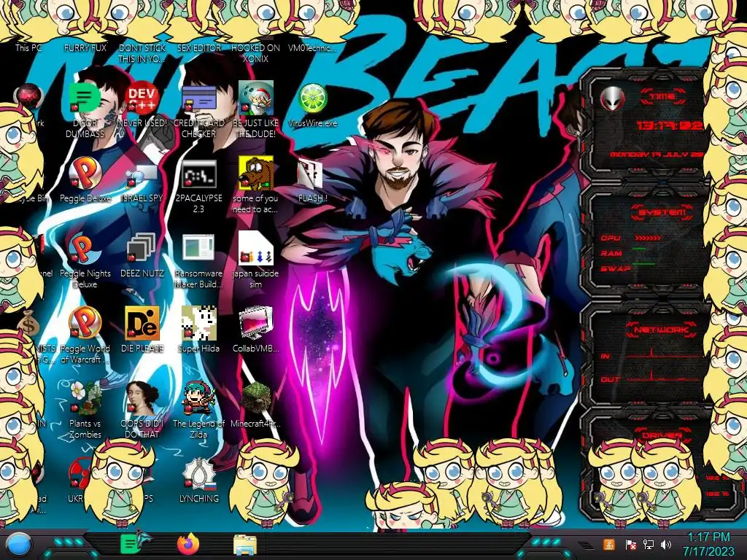Open Ransomware Maker Build icon

coord(198,249)
